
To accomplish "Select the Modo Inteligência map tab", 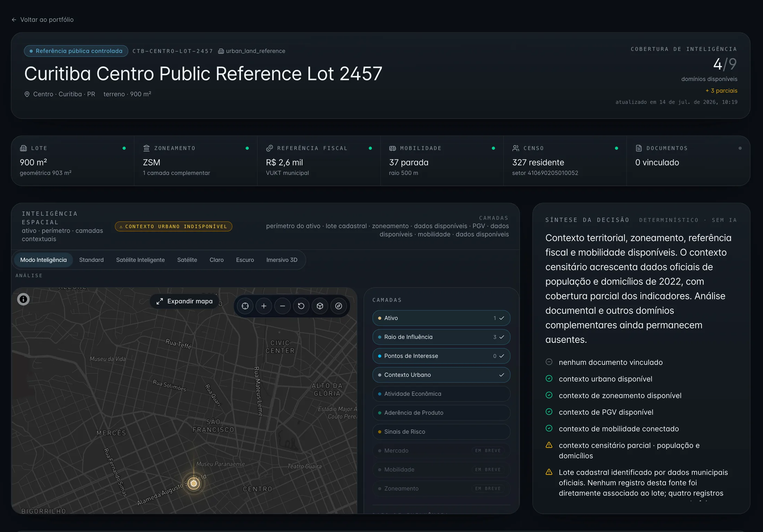I will [x=43, y=260].
